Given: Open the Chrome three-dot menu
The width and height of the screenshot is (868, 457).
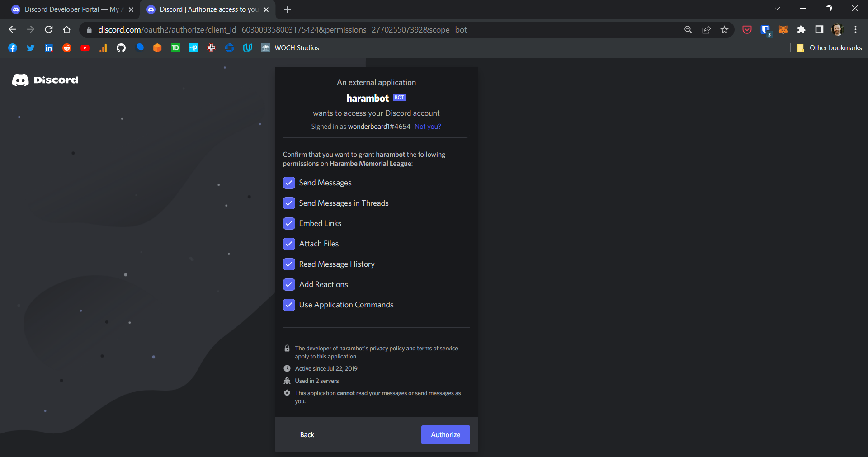Looking at the screenshot, I should tap(855, 30).
